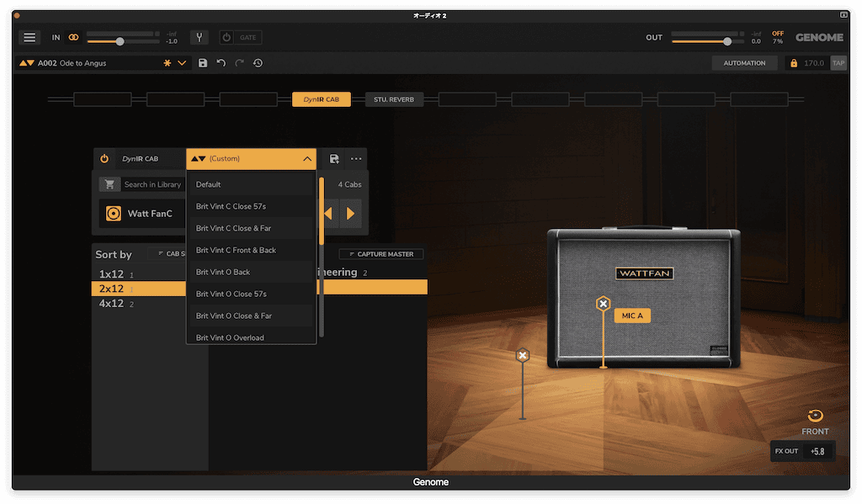862x504 pixels.
Task: Open the CAPTURE MASTER dropdown
Action: (x=381, y=254)
